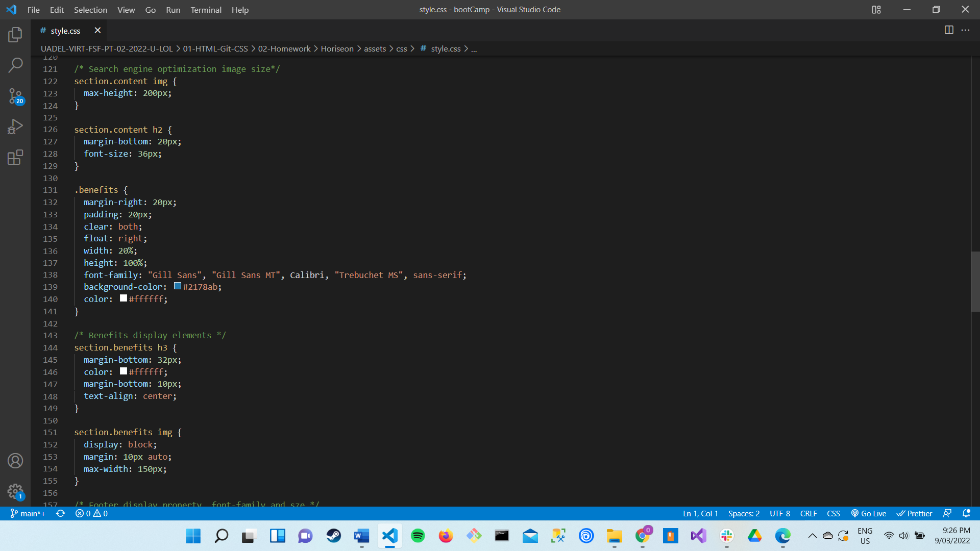This screenshot has width=980, height=551.
Task: Expand hidden icons in the system tray
Action: [813, 536]
